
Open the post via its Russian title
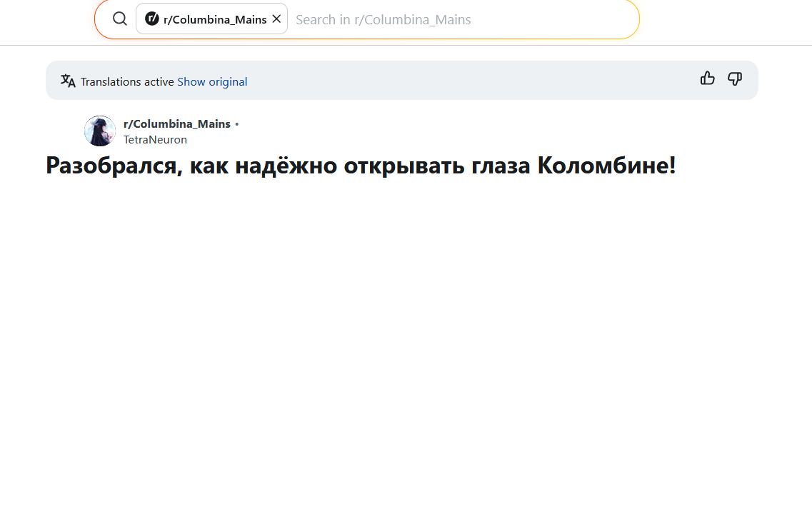361,166
